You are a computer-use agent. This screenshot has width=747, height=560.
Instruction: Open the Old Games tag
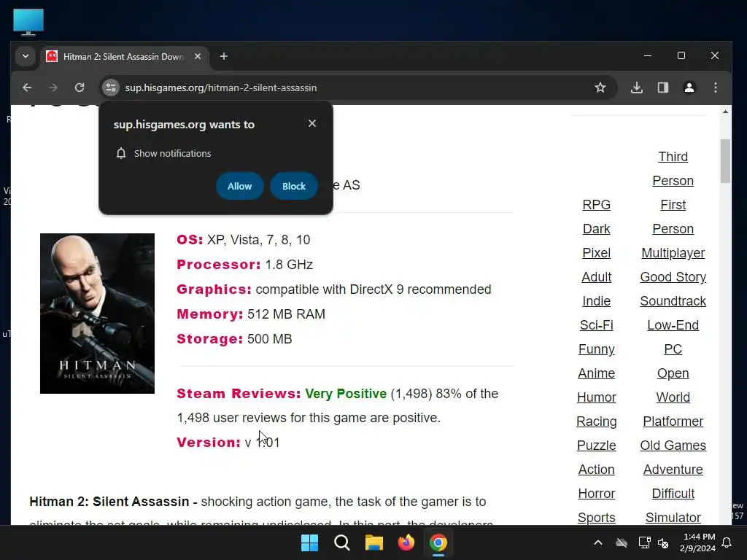(673, 446)
